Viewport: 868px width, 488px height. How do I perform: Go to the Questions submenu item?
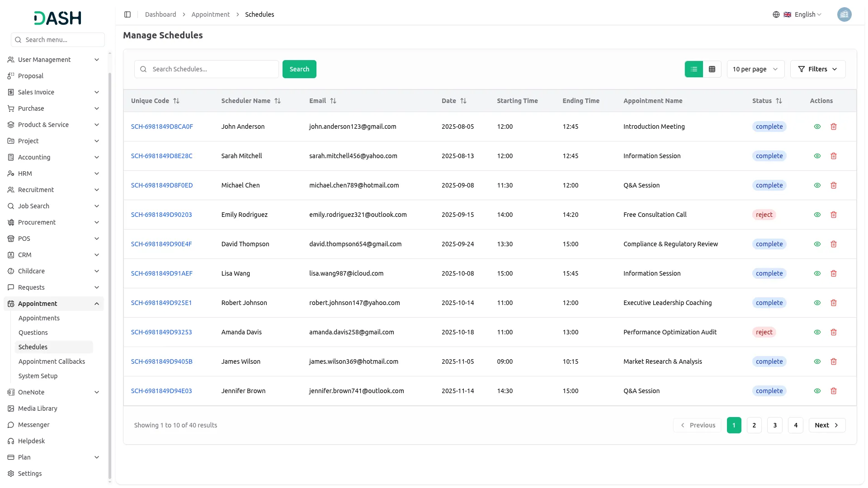coord(33,333)
